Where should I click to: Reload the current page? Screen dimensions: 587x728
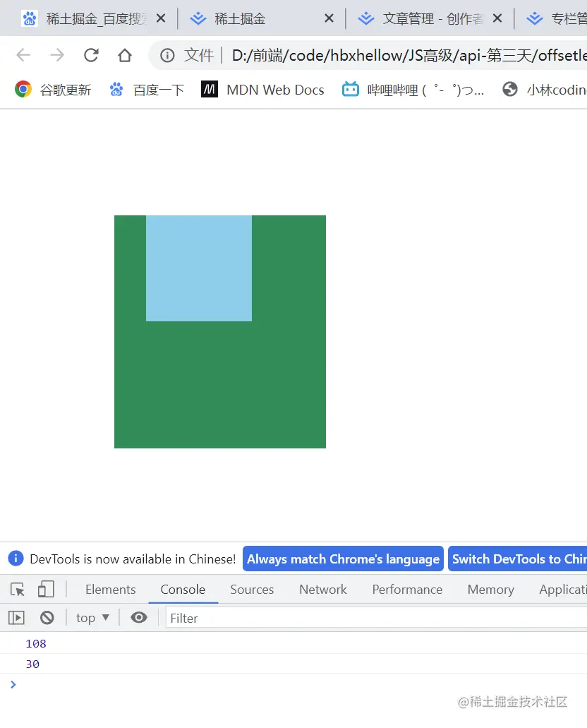92,55
